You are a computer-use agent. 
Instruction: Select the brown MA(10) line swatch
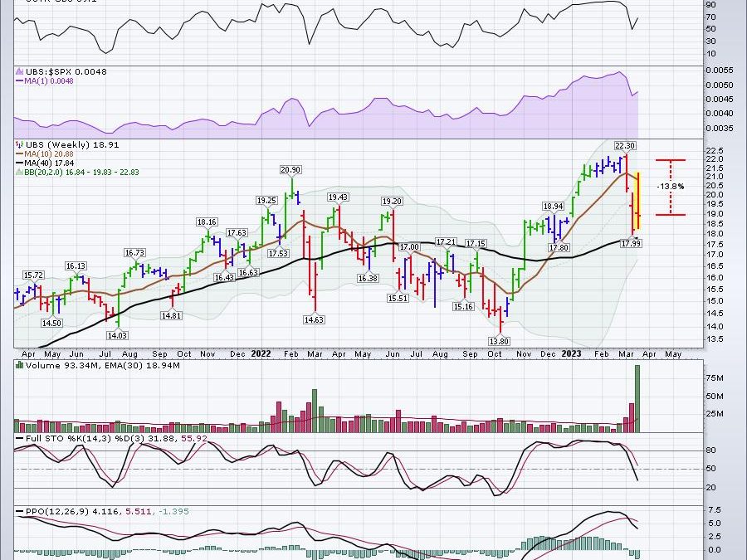20,153
